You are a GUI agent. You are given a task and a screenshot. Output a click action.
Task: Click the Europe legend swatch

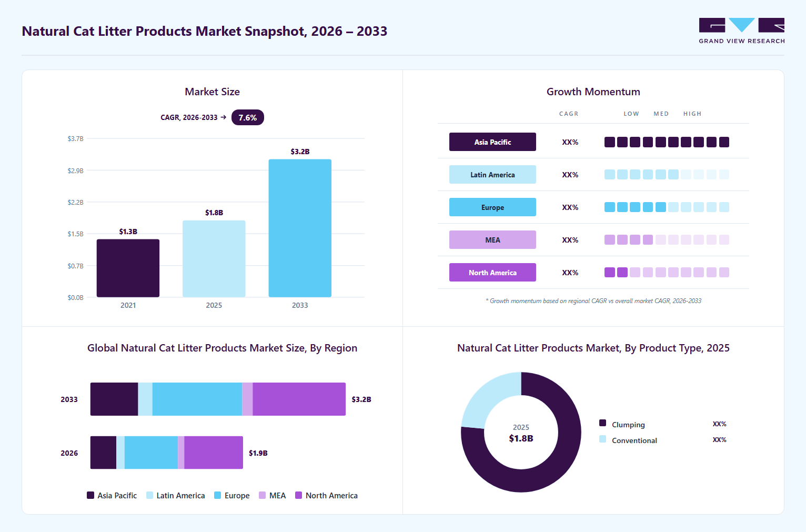[x=218, y=495]
